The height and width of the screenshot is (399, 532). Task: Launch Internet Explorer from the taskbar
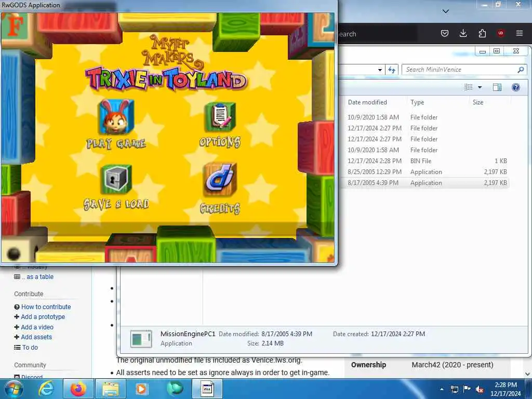[x=46, y=389]
